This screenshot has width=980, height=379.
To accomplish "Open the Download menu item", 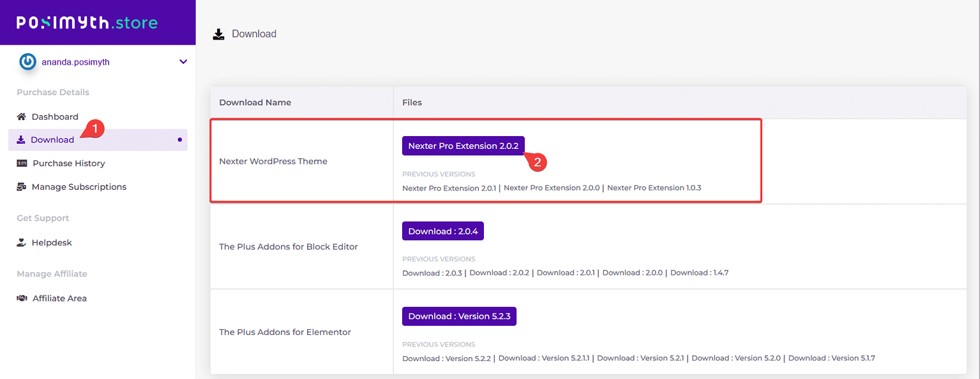I will pos(52,140).
